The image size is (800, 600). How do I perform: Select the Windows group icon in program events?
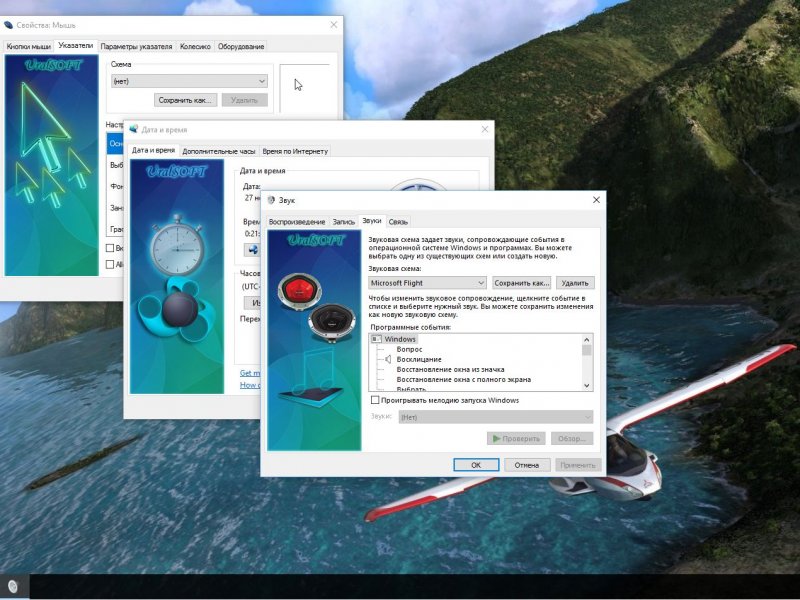[x=377, y=339]
